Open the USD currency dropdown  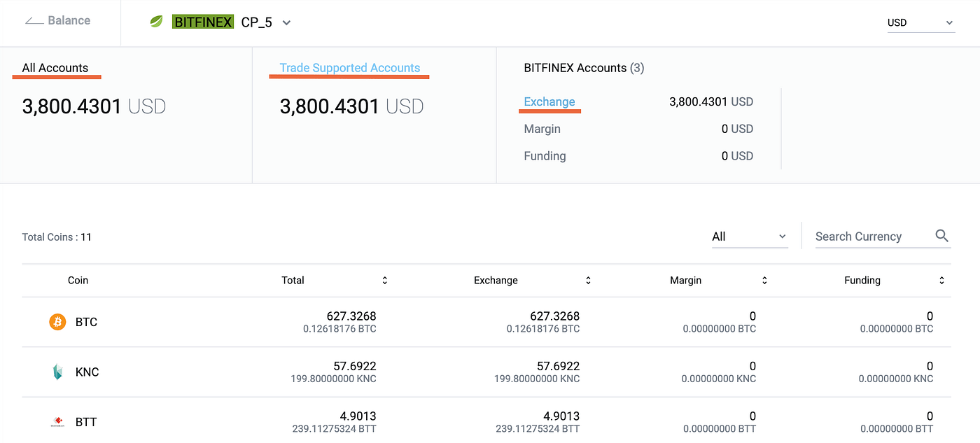[x=920, y=22]
